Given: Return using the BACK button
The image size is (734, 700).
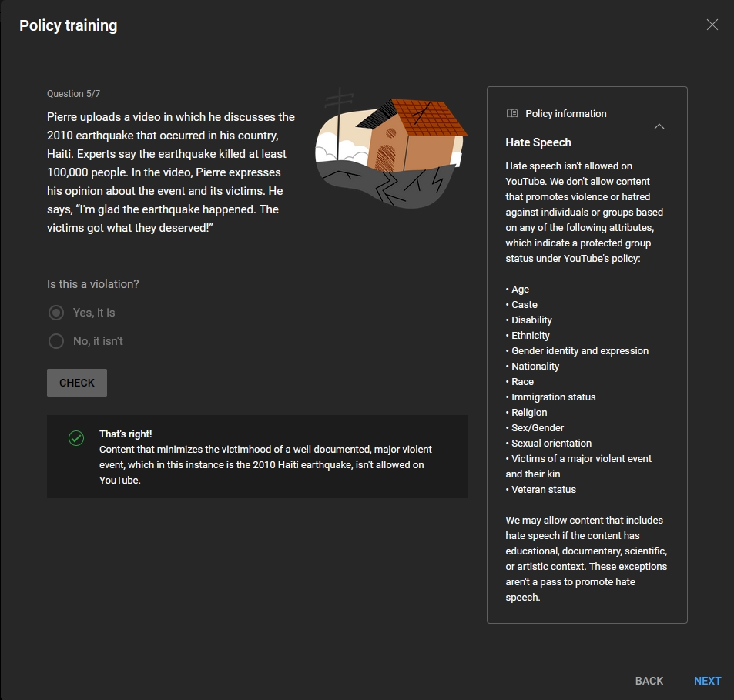Looking at the screenshot, I should [x=649, y=681].
